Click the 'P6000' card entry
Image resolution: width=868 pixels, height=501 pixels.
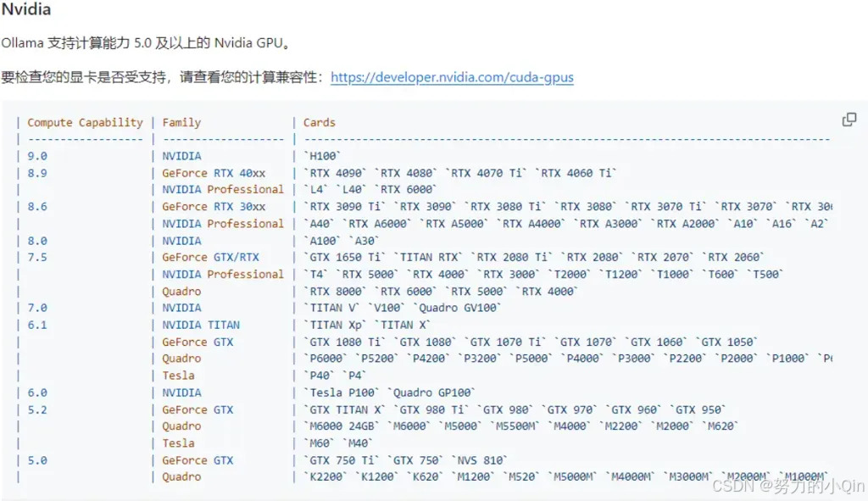click(x=325, y=359)
